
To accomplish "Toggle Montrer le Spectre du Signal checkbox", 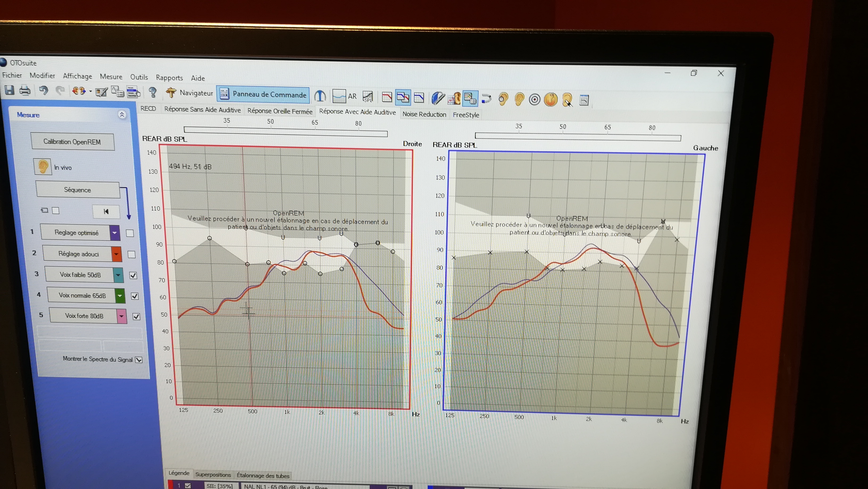I will (139, 360).
